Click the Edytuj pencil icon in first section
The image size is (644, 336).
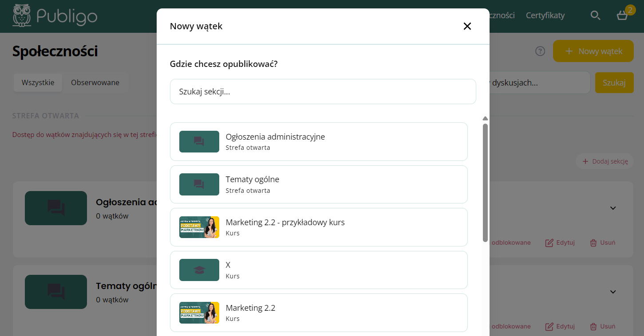[549, 242]
